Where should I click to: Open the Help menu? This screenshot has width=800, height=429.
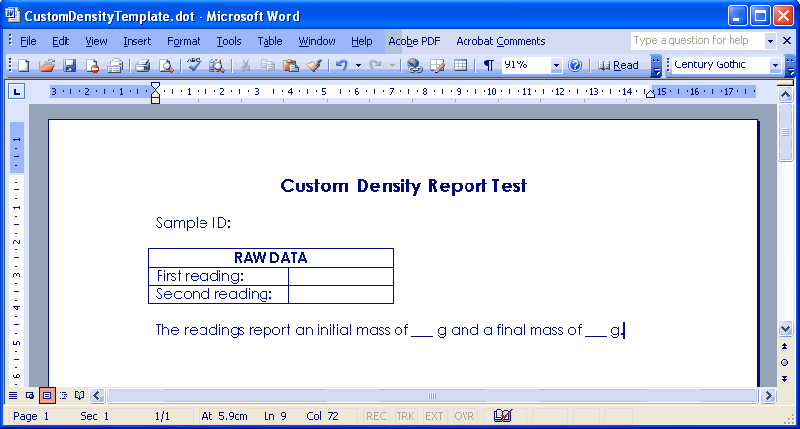pos(361,41)
